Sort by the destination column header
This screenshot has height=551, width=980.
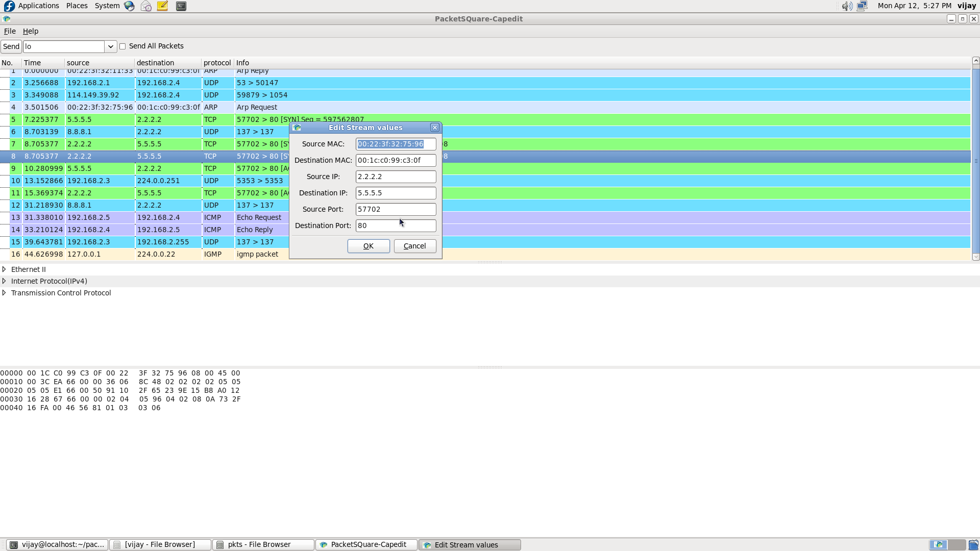168,63
